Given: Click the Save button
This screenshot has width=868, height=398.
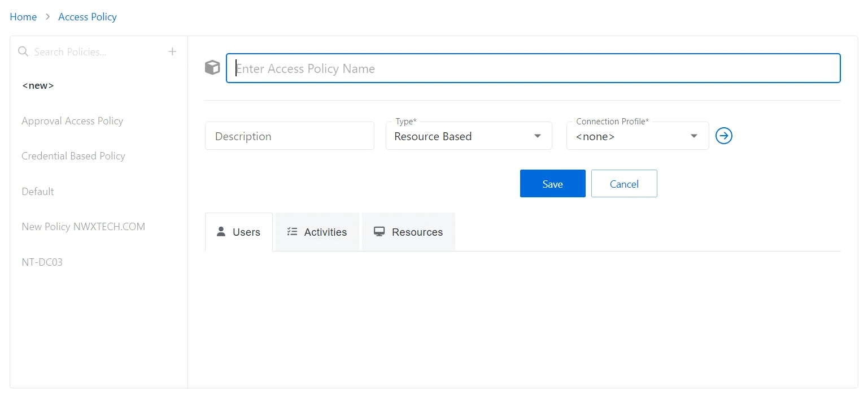Looking at the screenshot, I should (553, 184).
